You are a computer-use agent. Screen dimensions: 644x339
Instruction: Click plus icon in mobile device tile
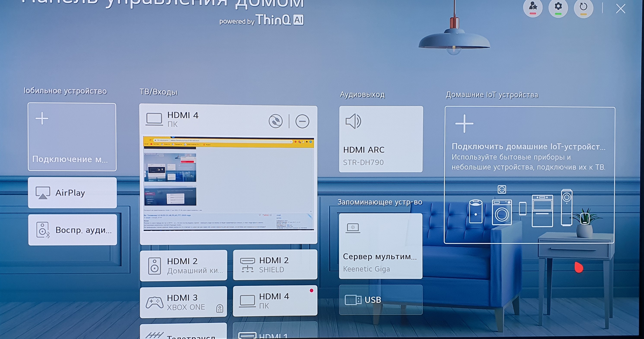[x=42, y=118]
